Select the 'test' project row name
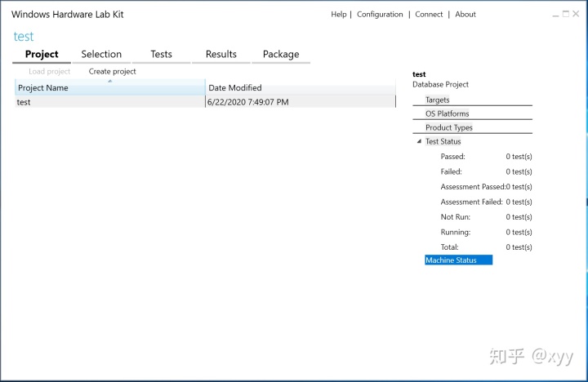The width and height of the screenshot is (588, 382). 24,102
